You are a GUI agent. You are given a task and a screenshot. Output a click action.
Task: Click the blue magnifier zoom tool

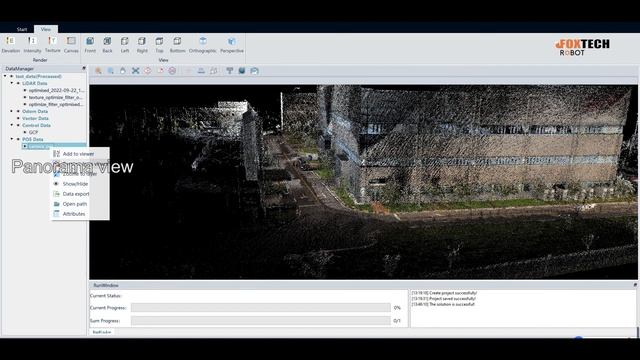111,71
